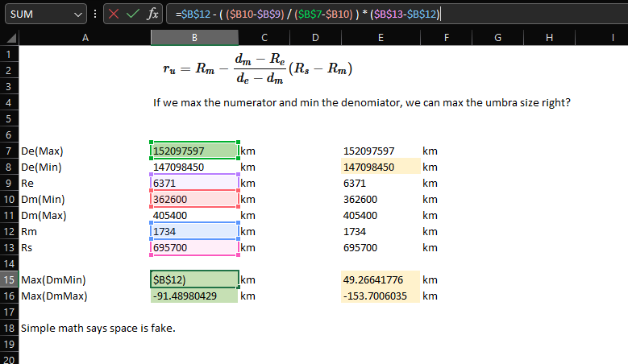Select the blue-highlighted Rm cell with 1734

194,231
